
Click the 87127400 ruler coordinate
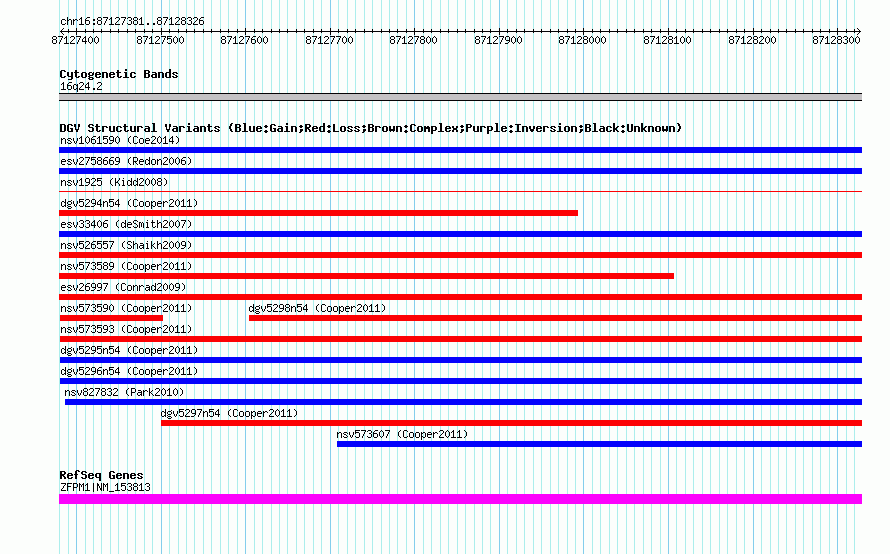coord(75,40)
